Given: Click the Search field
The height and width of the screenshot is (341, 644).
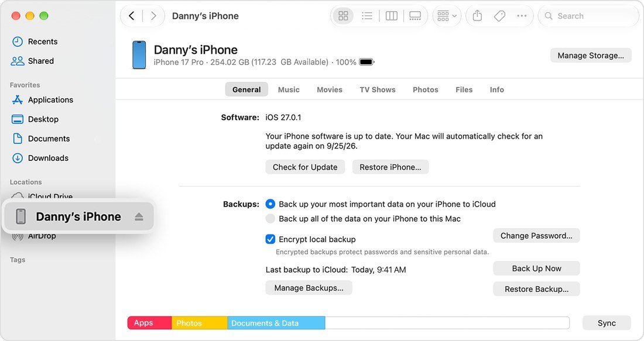Looking at the screenshot, I should [588, 16].
